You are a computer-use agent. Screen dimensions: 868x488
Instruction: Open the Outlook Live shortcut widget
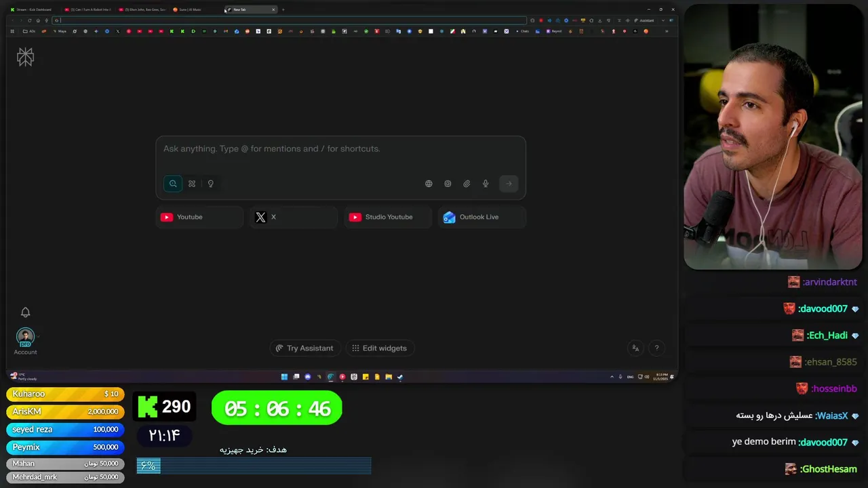pos(481,217)
